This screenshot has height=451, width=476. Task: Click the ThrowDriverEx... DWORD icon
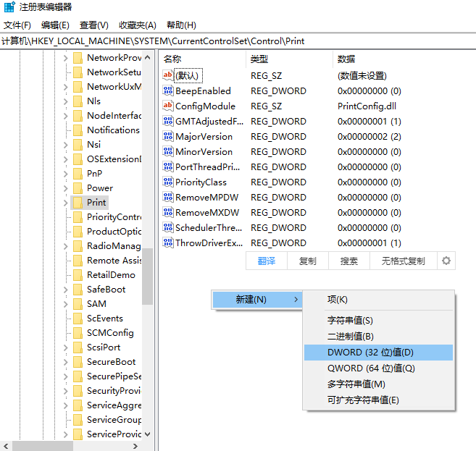(168, 243)
